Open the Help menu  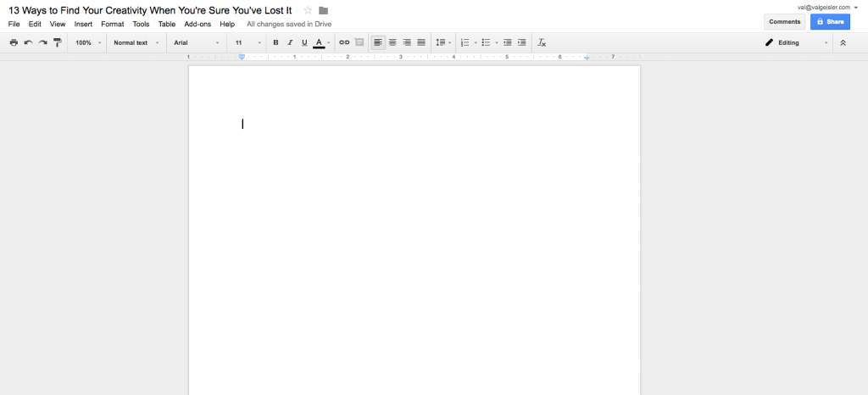(227, 25)
